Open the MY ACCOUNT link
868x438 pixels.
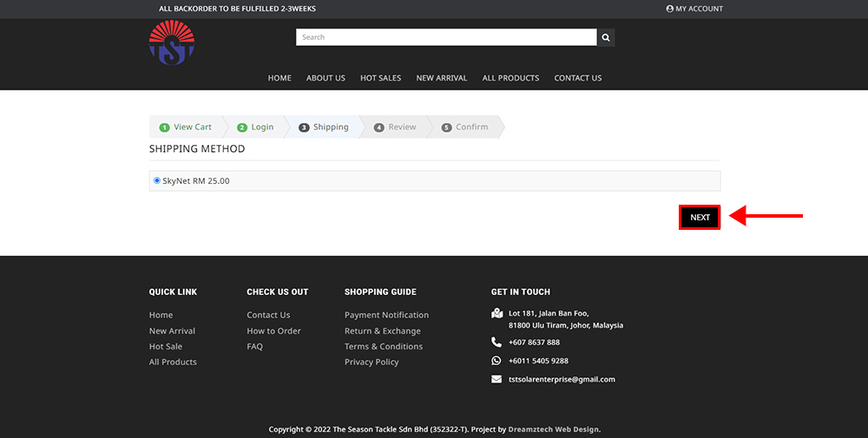tap(694, 9)
